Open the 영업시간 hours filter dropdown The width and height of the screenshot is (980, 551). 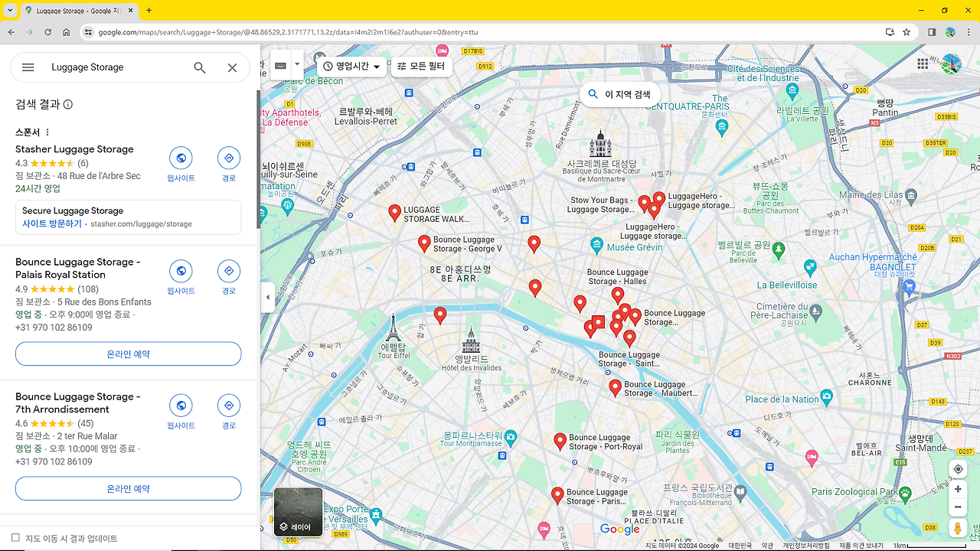click(x=351, y=67)
